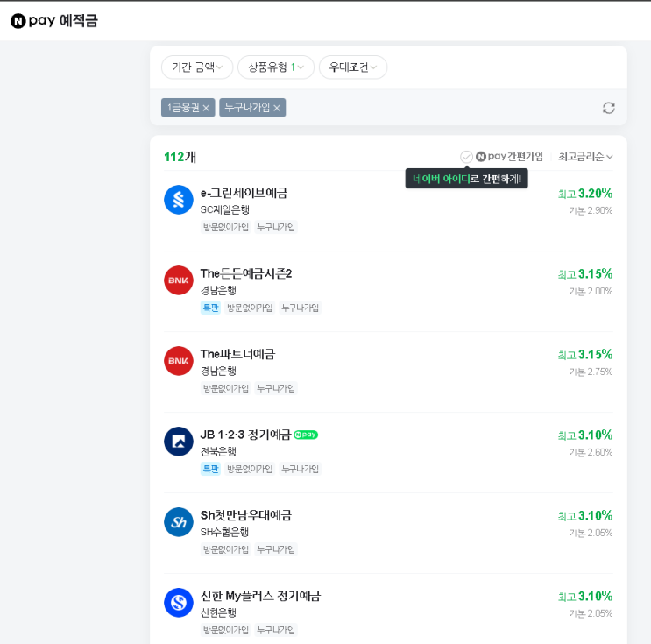This screenshot has width=651, height=644.
Task: Click the SC제일은행 logo icon
Action: coord(179,200)
